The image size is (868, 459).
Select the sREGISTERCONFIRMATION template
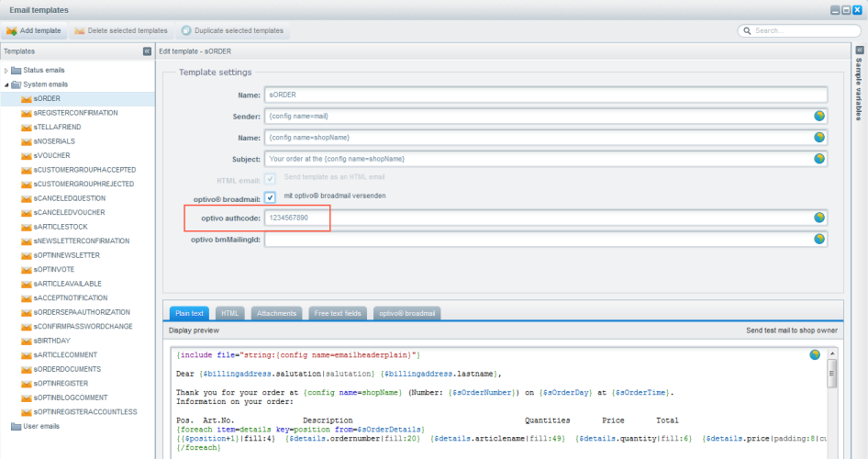pyautogui.click(x=77, y=113)
